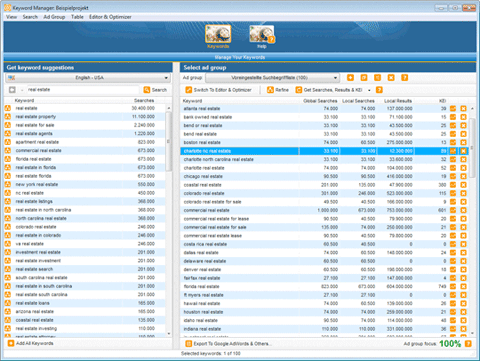The image size is (480, 361).
Task: Open the English - USA language dropdown
Action: pos(88,78)
